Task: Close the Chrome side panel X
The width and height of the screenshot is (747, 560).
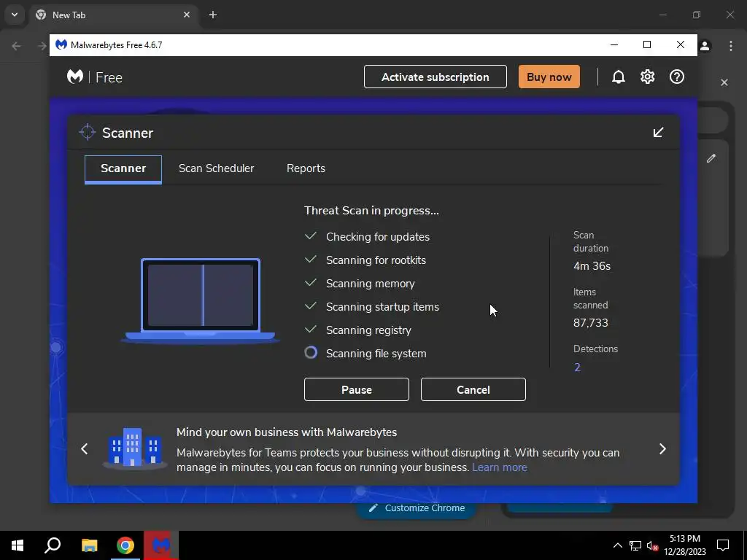Action: tap(724, 83)
